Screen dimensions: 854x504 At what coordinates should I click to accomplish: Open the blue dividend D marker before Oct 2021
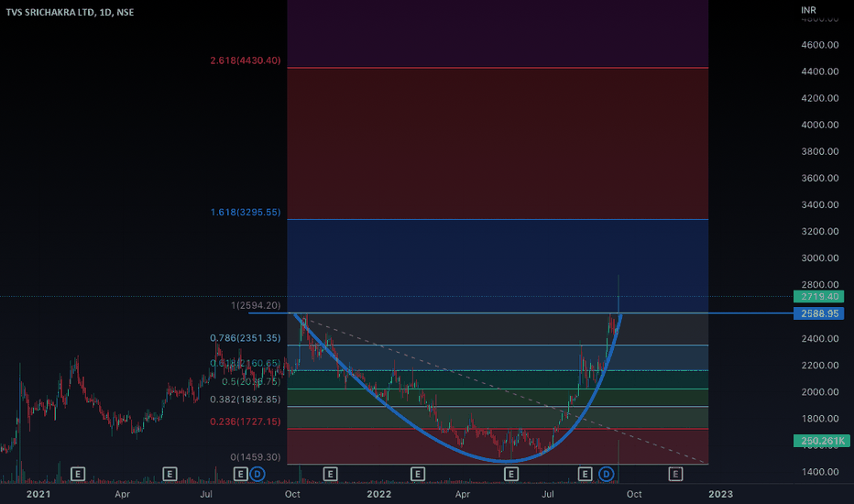[257, 474]
